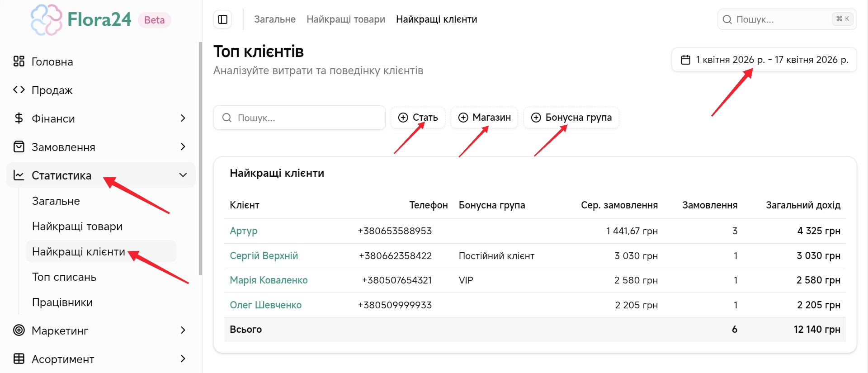Click the calendar icon in date range
Screen dimensions: 868x373
pos(685,60)
